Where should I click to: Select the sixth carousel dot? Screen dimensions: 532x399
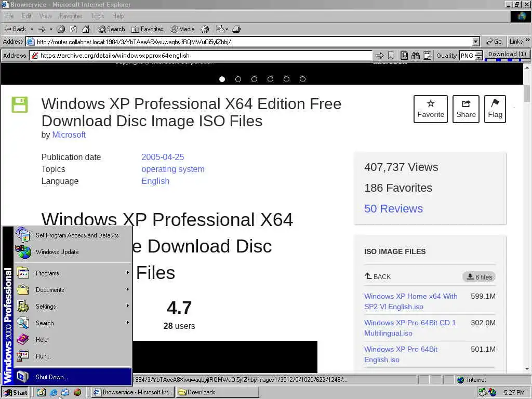point(303,79)
